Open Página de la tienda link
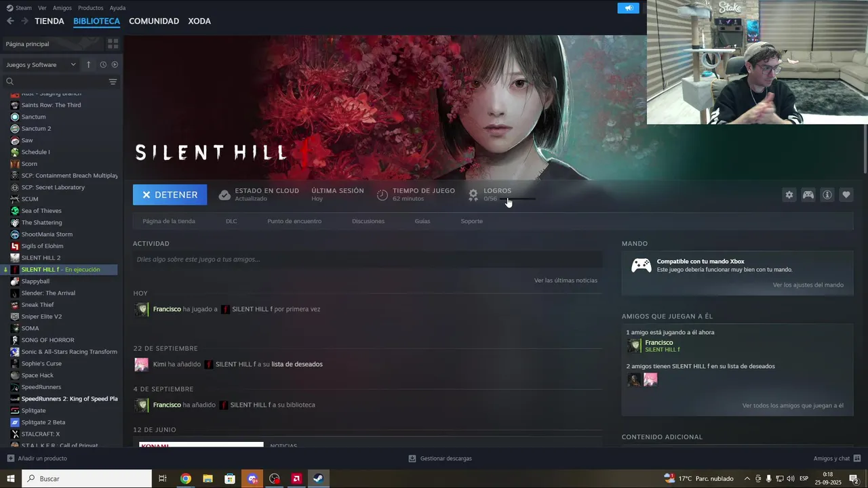868x488 pixels. (169, 221)
